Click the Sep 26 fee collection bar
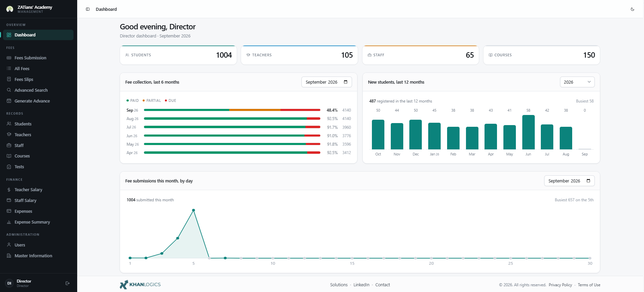The width and height of the screenshot is (644, 292). pos(232,110)
